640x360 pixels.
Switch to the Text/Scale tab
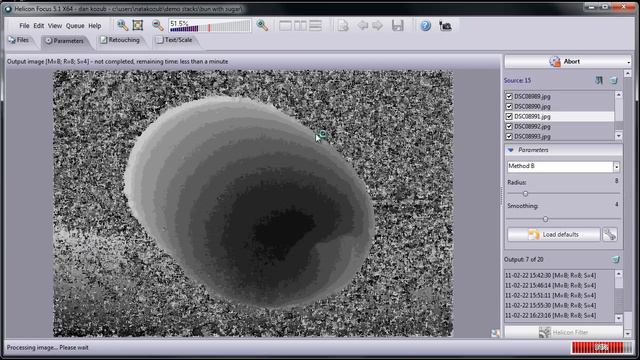[x=175, y=40]
